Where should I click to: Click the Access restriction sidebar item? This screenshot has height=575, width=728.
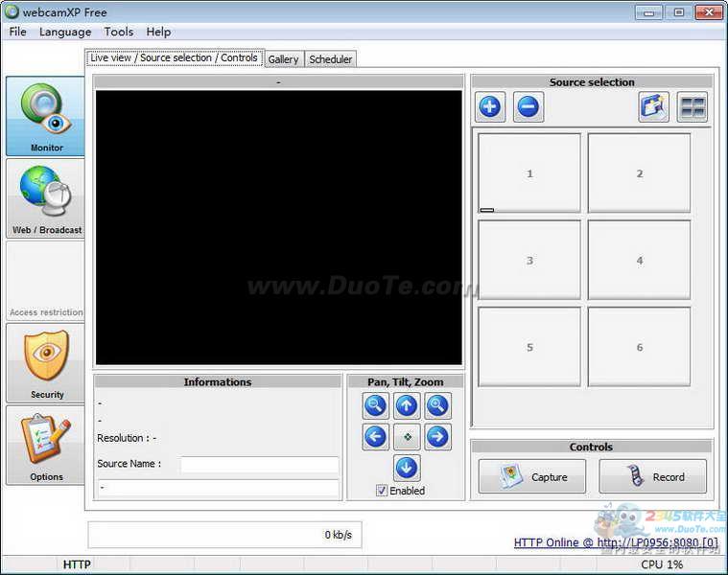45,281
